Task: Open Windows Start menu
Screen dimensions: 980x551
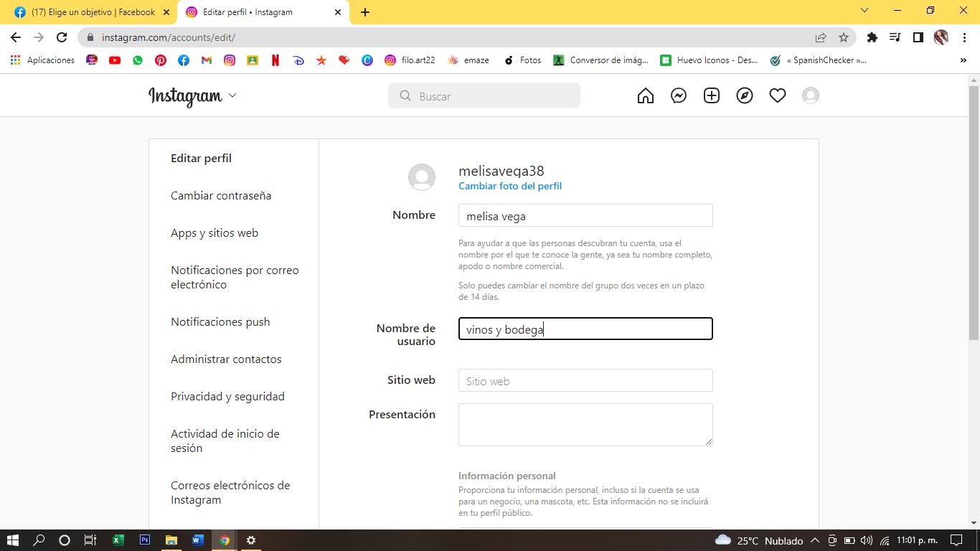Action: pyautogui.click(x=13, y=540)
